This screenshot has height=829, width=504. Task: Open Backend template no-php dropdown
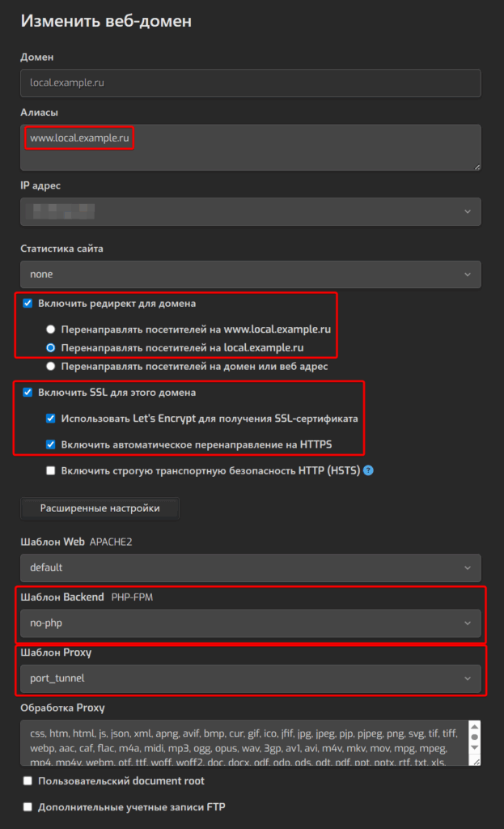[251, 623]
